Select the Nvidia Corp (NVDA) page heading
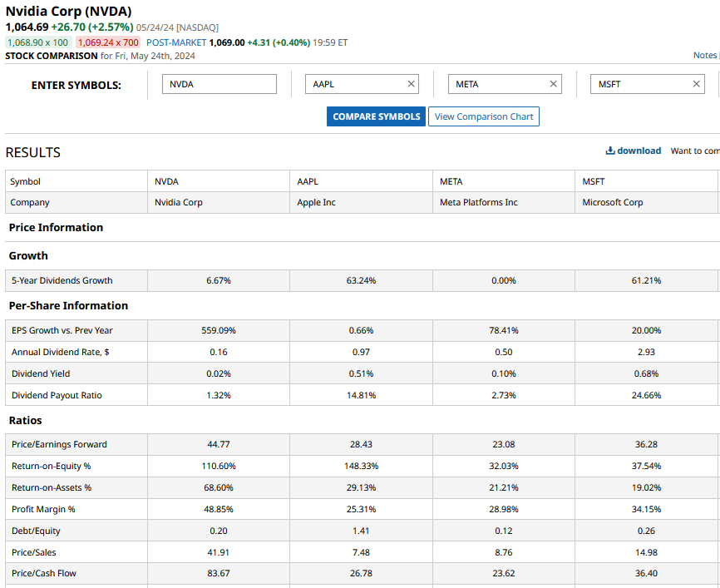 pos(68,12)
